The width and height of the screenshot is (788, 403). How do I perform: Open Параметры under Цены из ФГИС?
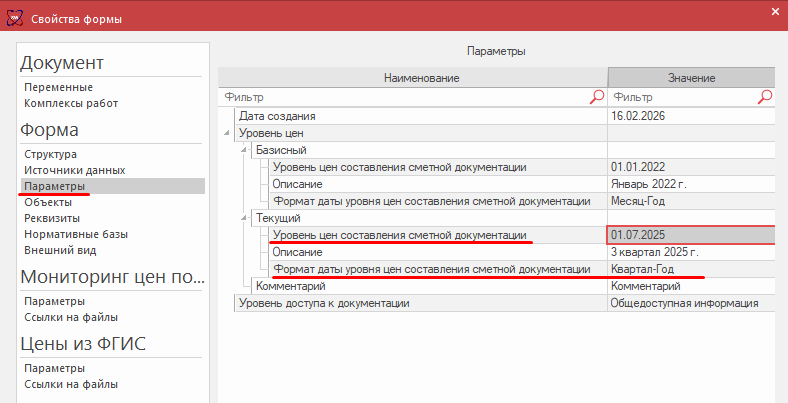pos(54,368)
